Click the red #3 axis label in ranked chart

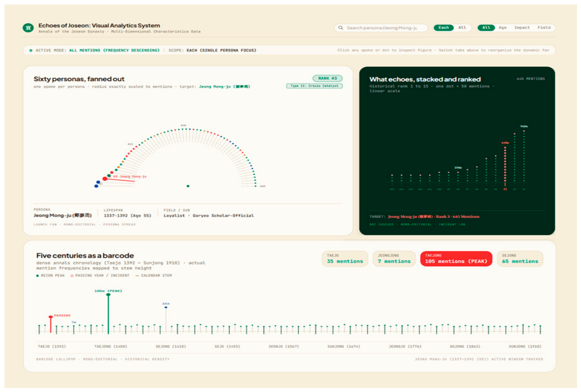[x=505, y=189]
